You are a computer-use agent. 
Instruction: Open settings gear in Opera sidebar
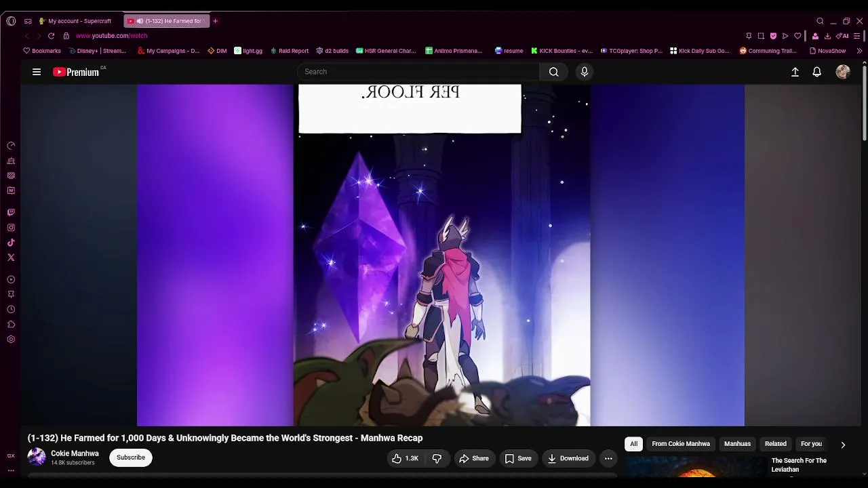pyautogui.click(x=11, y=340)
